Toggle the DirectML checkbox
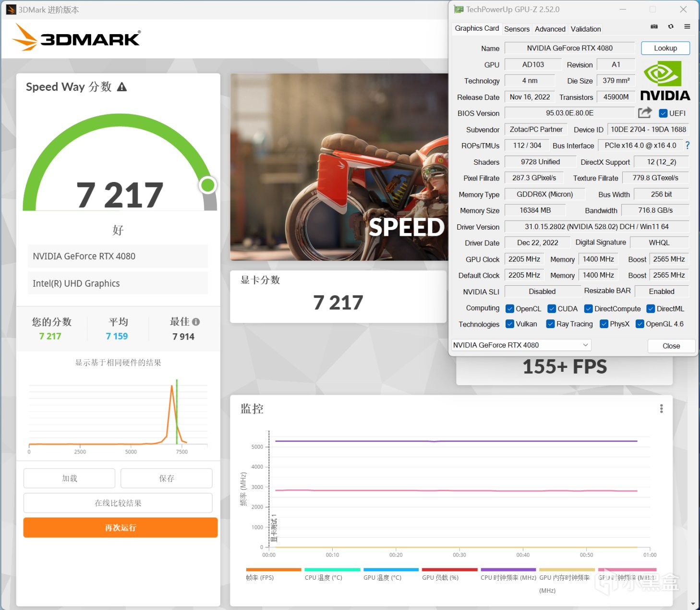The width and height of the screenshot is (700, 610). coord(651,309)
